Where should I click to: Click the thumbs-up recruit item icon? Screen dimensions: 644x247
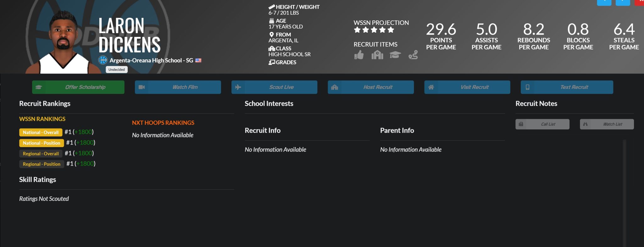pyautogui.click(x=359, y=55)
